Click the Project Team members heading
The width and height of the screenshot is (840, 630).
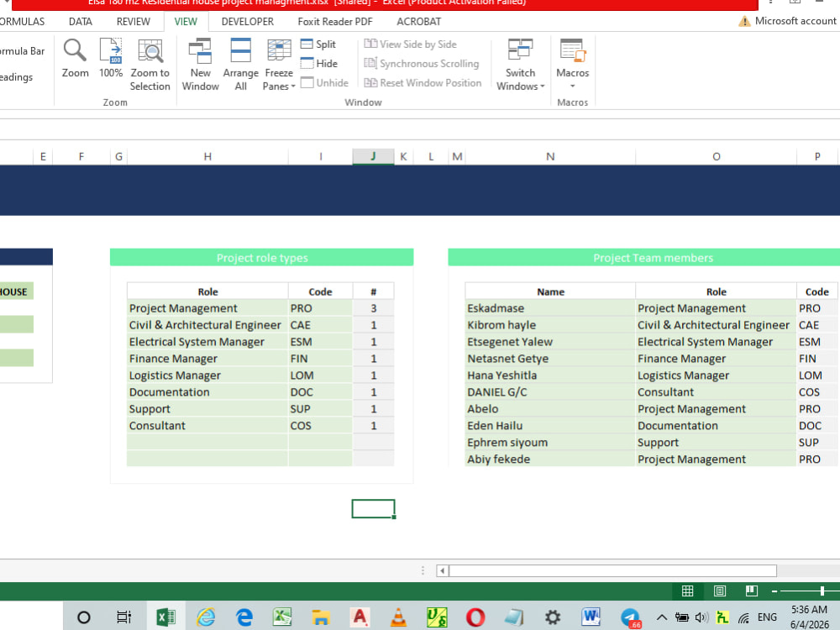coord(653,258)
